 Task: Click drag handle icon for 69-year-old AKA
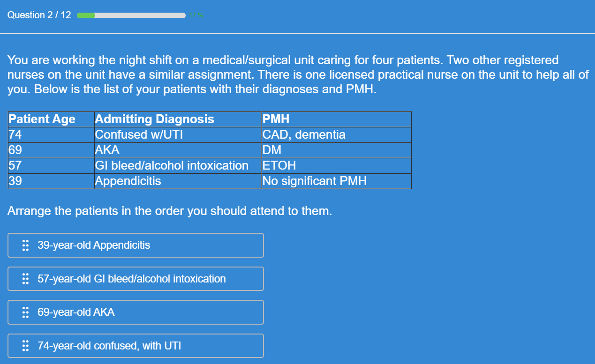pyautogui.click(x=25, y=312)
